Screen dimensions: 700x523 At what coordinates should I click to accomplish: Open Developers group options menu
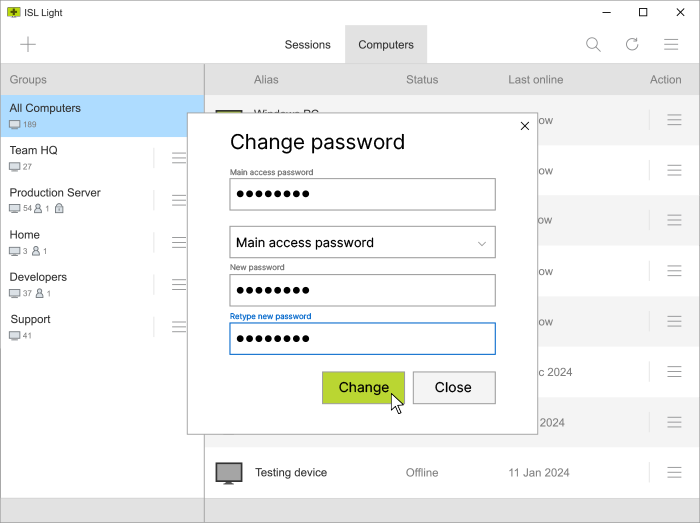(x=178, y=284)
